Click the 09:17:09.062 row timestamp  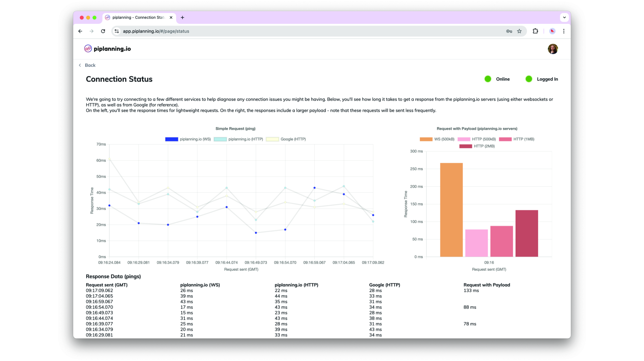(x=99, y=291)
